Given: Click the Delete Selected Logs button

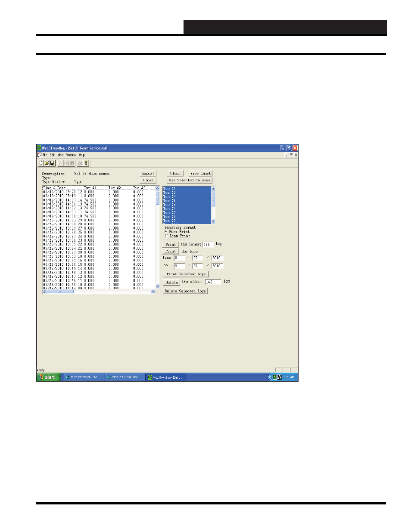Looking at the screenshot, I should pyautogui.click(x=185, y=291).
